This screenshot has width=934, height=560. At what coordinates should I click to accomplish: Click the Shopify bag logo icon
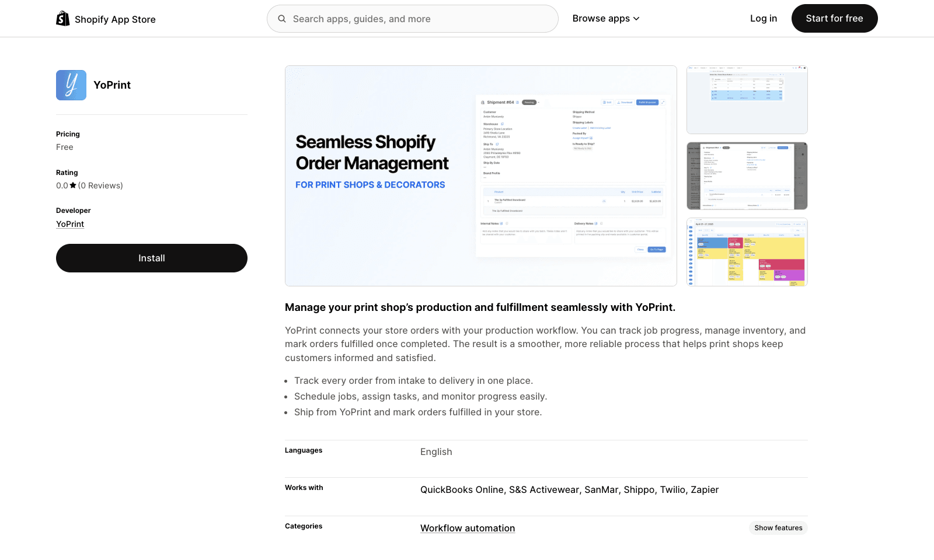point(63,19)
